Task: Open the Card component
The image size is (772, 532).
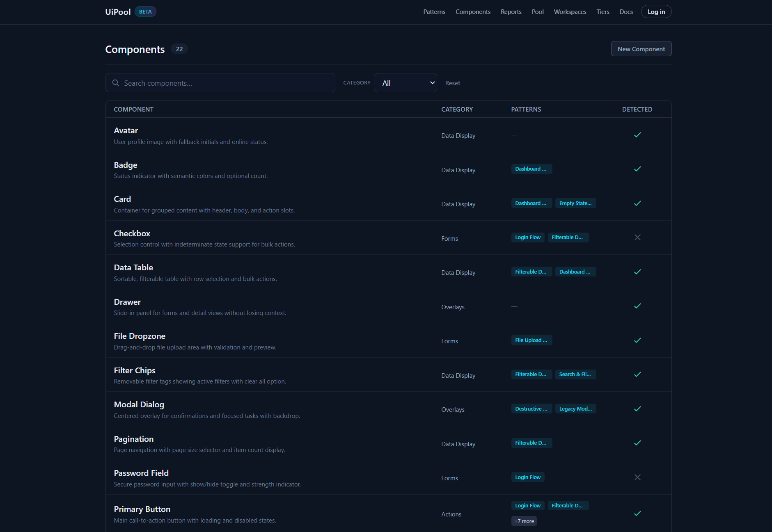Action: pos(122,199)
